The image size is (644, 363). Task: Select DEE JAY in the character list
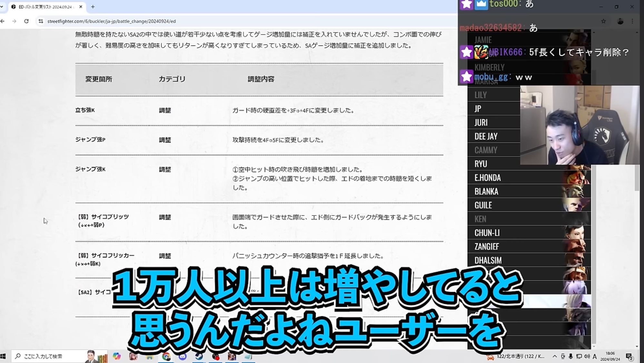(x=493, y=136)
